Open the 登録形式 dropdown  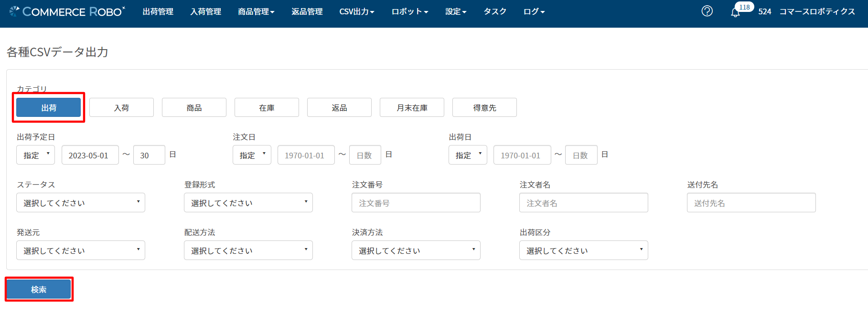248,203
